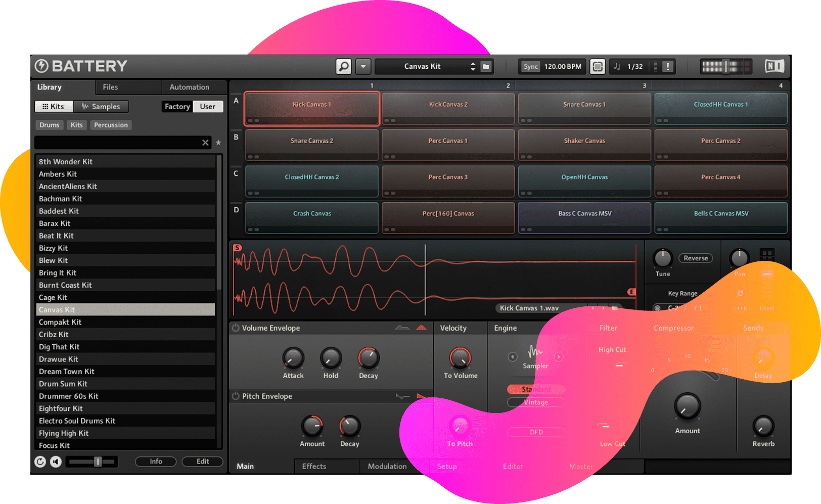Image resolution: width=821 pixels, height=504 pixels.
Task: Click the speaker prehear icon
Action: click(x=56, y=462)
